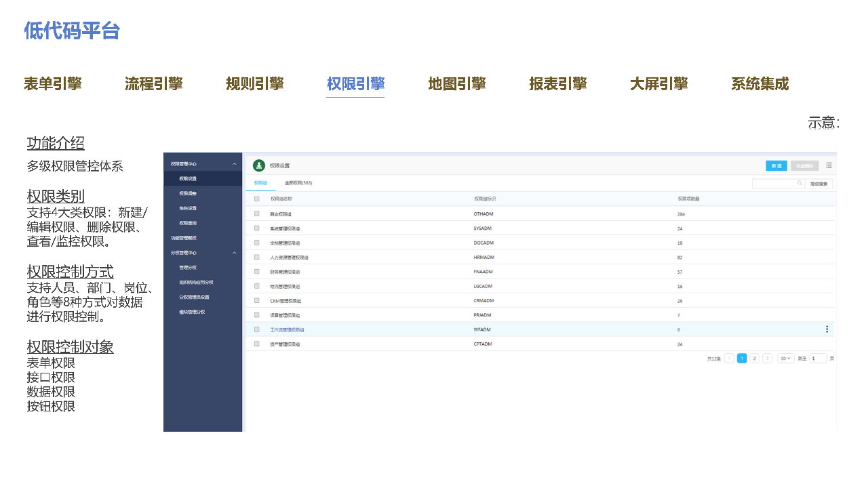Go to page 2 in pagination

[755, 358]
